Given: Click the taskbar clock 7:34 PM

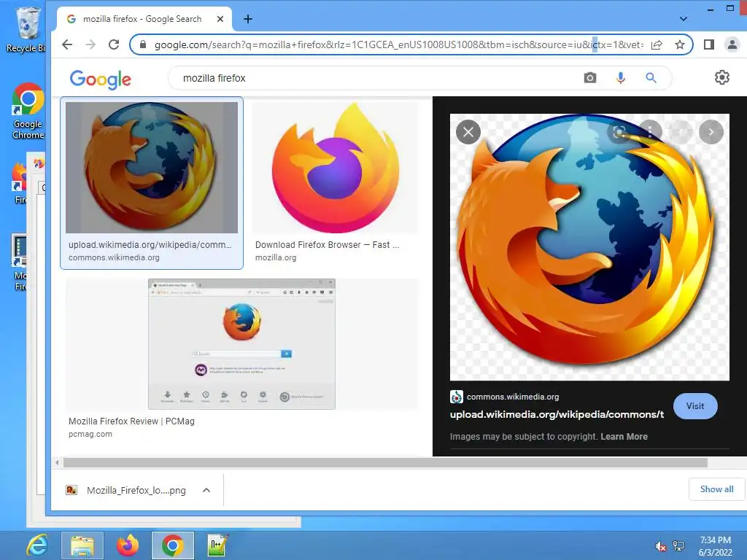Looking at the screenshot, I should 715,540.
